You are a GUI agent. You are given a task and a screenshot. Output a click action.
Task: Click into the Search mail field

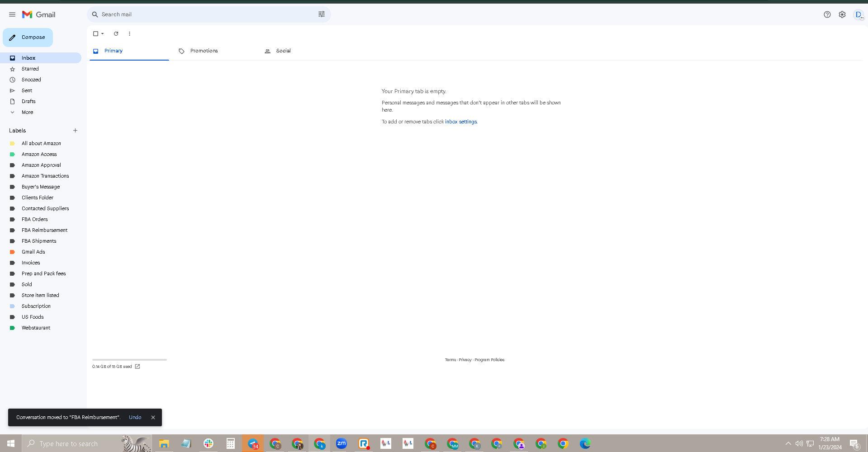pos(208,14)
